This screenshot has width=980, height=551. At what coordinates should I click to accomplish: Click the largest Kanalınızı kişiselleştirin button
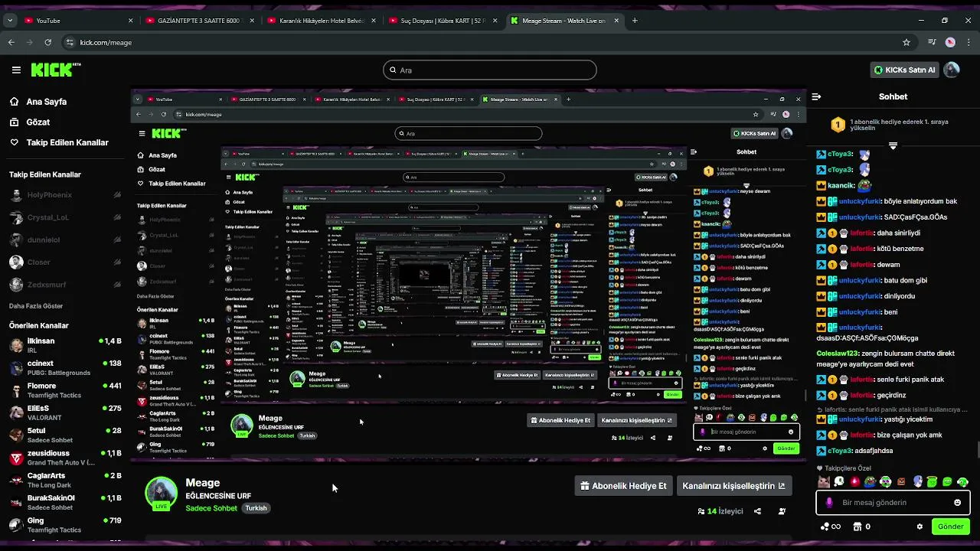[x=733, y=485]
